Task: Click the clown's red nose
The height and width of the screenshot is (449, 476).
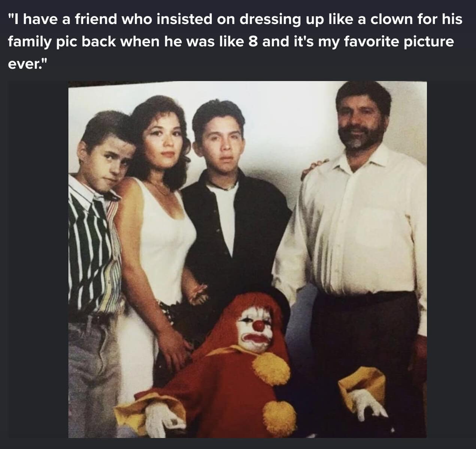Action: (x=259, y=326)
